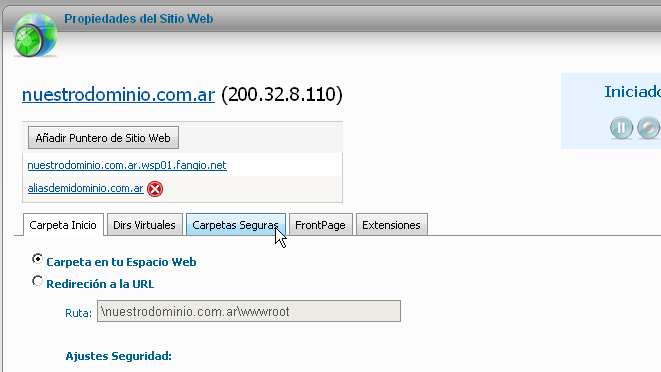The image size is (661, 372).
Task: Pause the website with the pause button
Action: pyautogui.click(x=621, y=128)
